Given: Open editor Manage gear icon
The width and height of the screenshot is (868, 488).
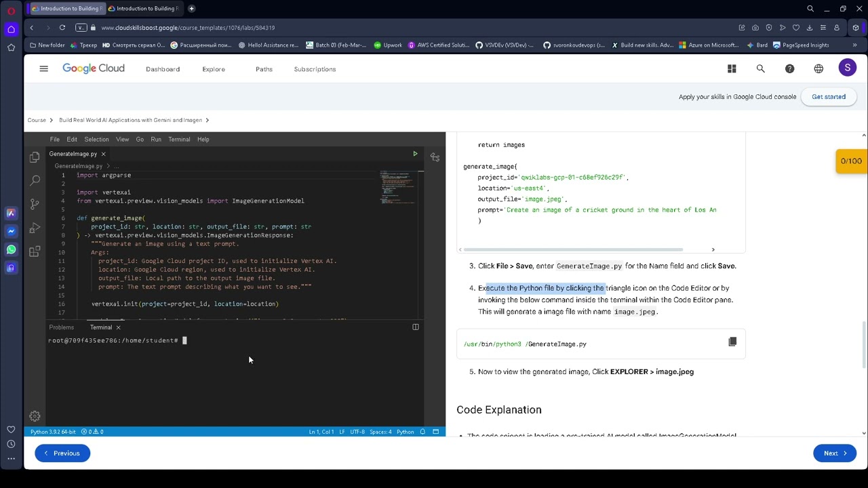Looking at the screenshot, I should tap(35, 416).
